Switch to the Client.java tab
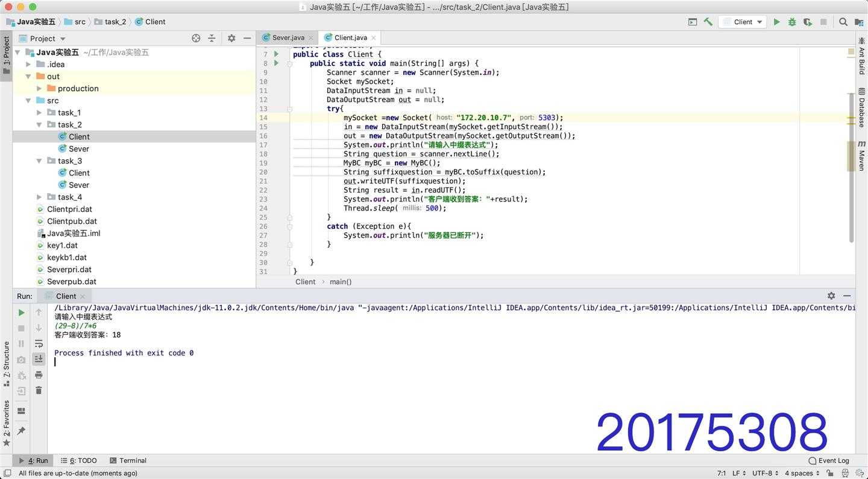The width and height of the screenshot is (868, 479). [x=350, y=37]
